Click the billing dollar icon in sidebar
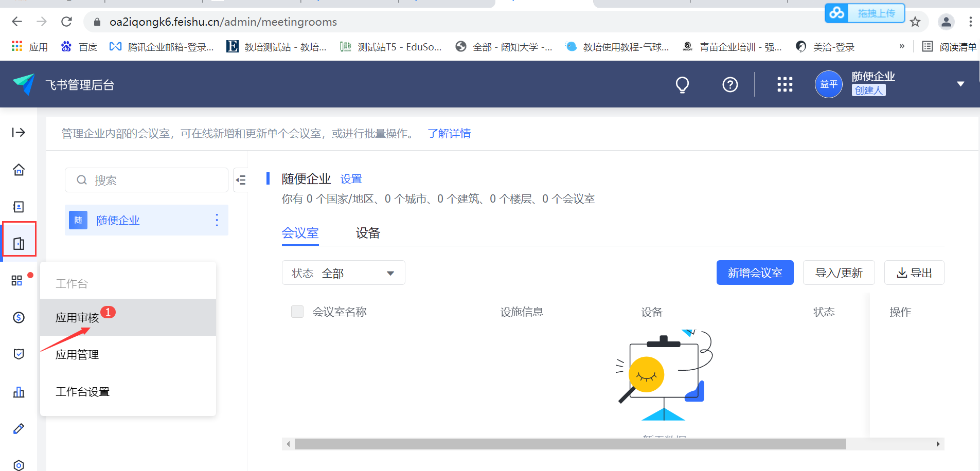Image resolution: width=980 pixels, height=471 pixels. click(x=19, y=317)
